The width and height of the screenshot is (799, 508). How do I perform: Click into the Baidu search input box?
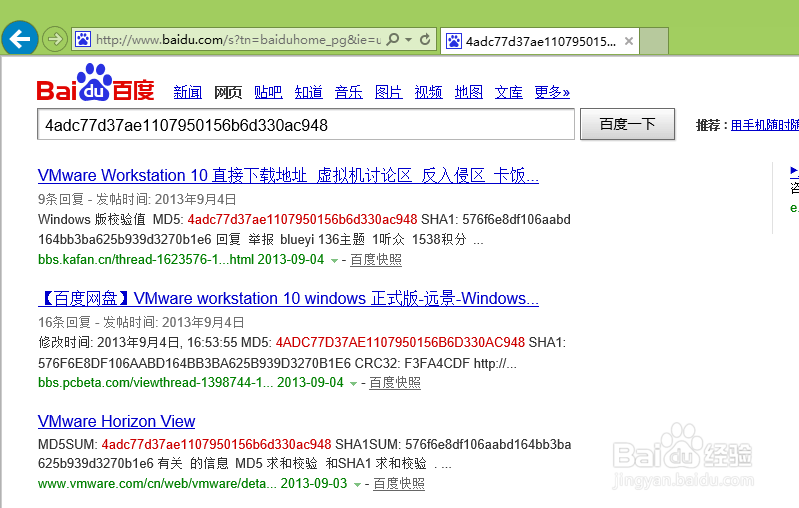click(306, 124)
